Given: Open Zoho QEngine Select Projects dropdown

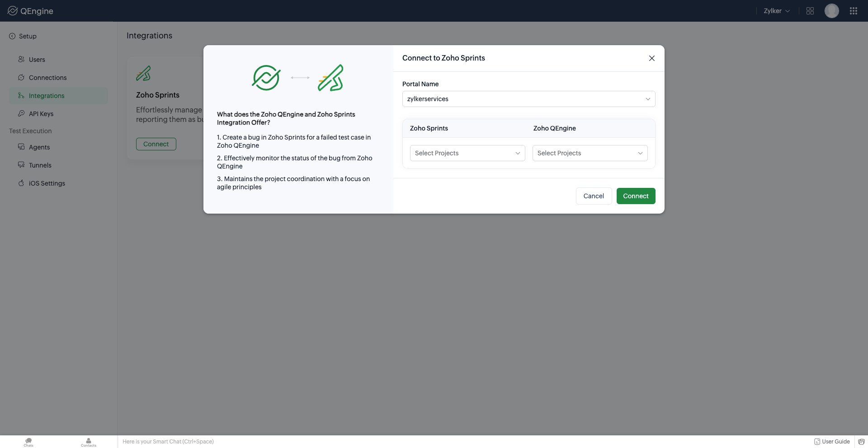Looking at the screenshot, I should pyautogui.click(x=590, y=153).
